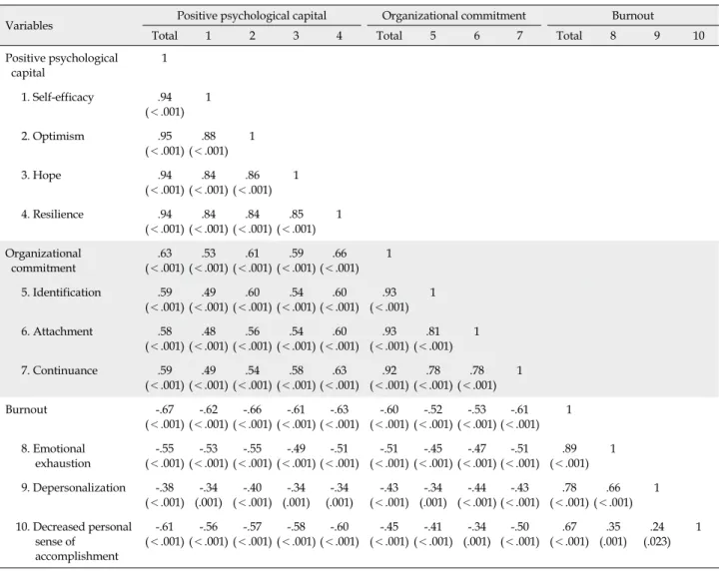This screenshot has height=571, width=728.
Task: Click the Total header under Burnout group
Action: point(569,36)
